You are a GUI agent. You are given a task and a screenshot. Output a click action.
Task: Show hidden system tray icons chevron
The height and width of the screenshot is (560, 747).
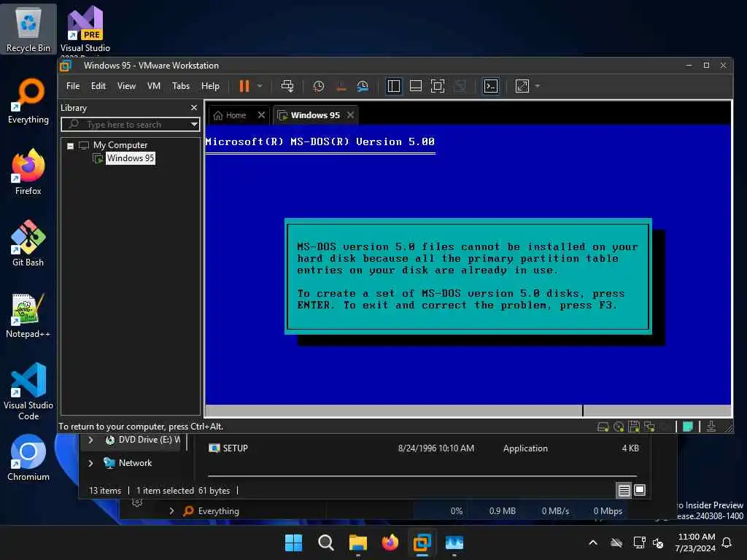[593, 542]
